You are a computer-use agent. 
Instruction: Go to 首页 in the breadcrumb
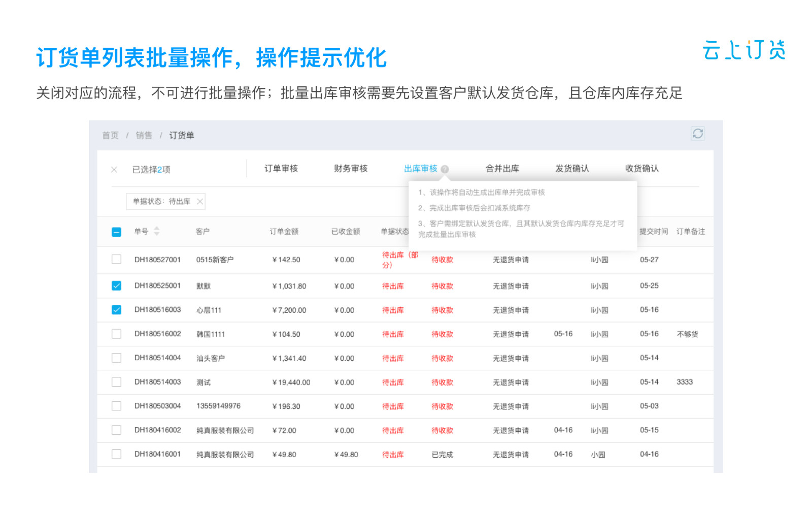(110, 135)
